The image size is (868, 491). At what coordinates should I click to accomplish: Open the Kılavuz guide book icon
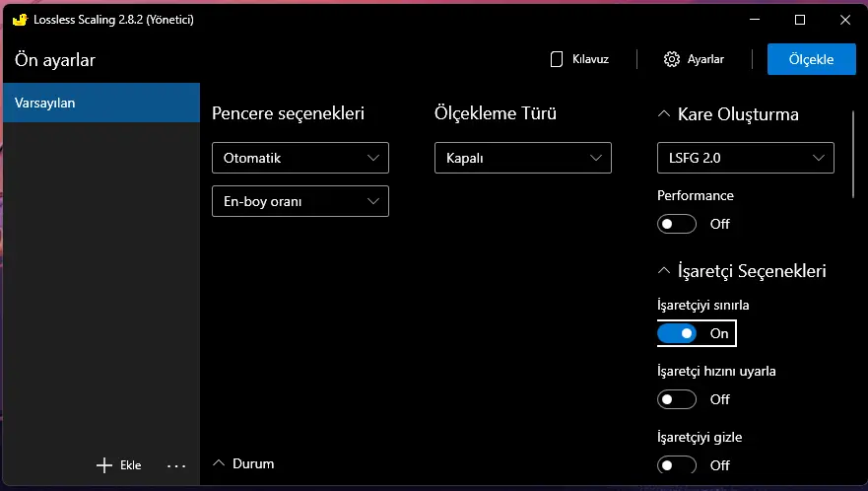point(557,59)
